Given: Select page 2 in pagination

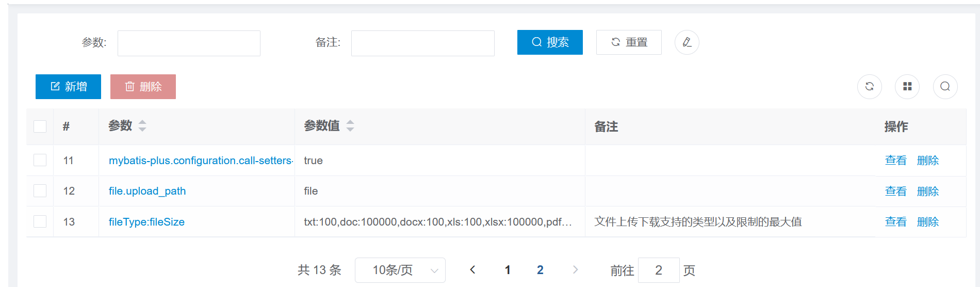Looking at the screenshot, I should [x=540, y=270].
